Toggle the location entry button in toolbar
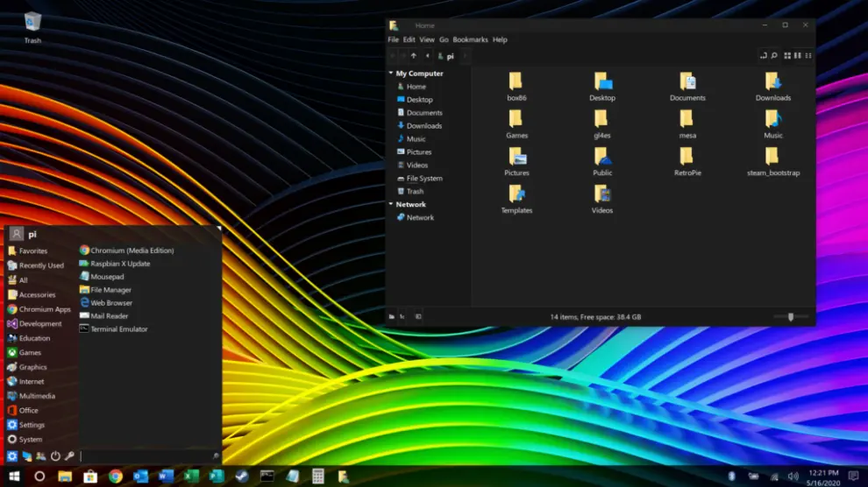The image size is (868, 487). tap(763, 56)
